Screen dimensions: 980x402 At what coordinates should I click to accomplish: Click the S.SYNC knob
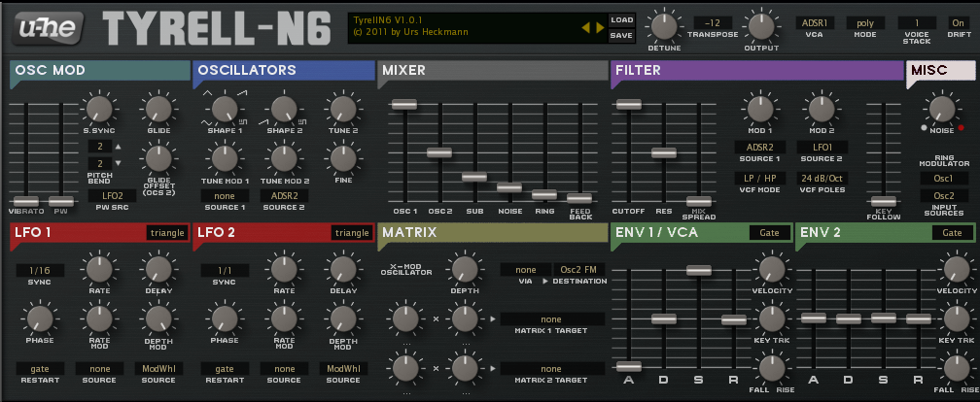click(x=99, y=109)
